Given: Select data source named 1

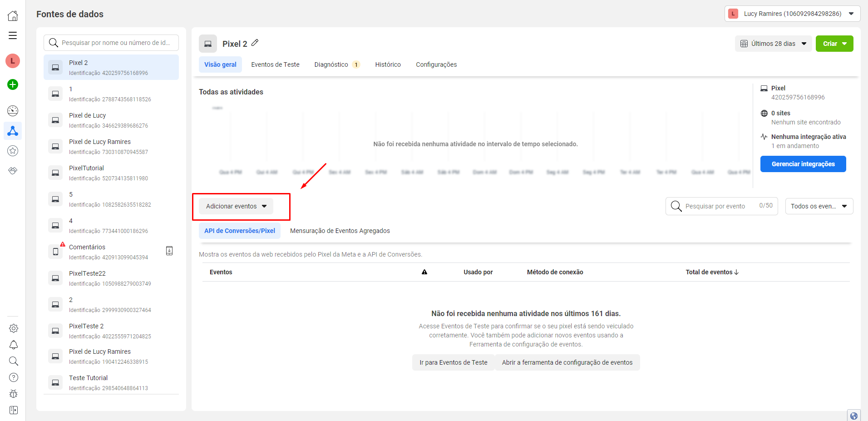Looking at the screenshot, I should coord(111,94).
